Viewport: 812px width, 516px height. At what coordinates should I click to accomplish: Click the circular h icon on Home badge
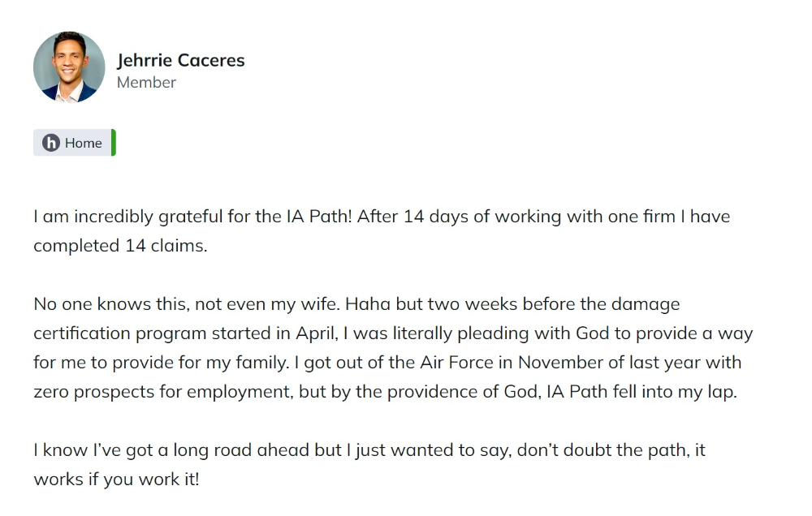point(50,143)
